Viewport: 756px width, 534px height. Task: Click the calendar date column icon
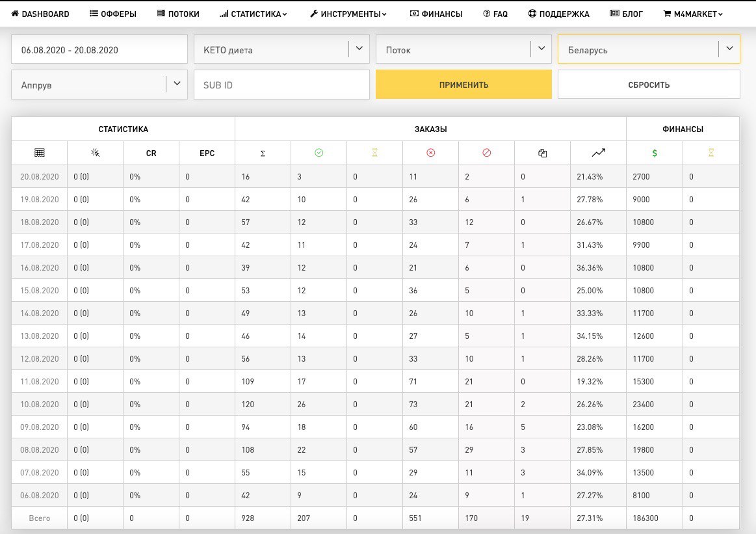tap(40, 153)
